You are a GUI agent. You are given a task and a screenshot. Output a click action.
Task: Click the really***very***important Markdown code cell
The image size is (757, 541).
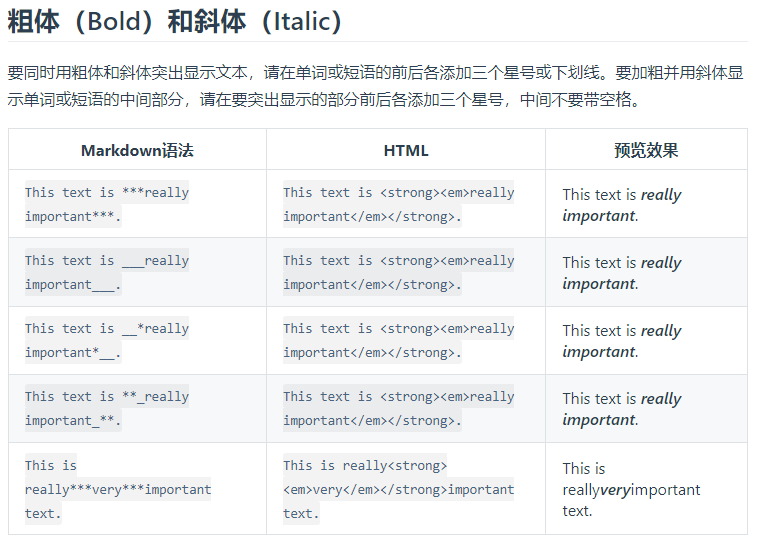click(118, 489)
